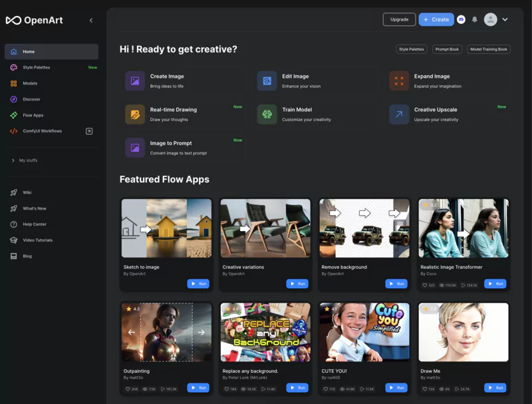Click the Train Model brain icon

click(x=267, y=114)
